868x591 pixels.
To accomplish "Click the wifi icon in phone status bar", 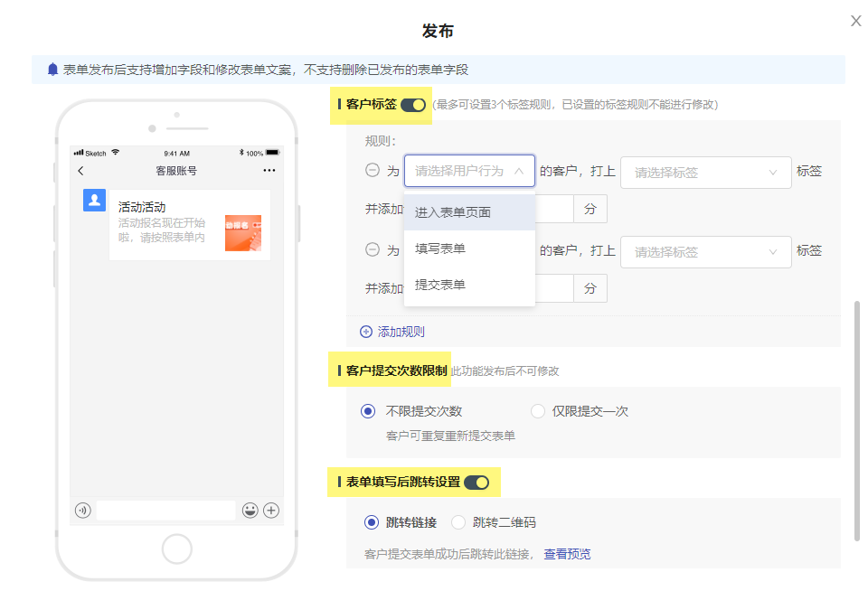I will point(115,152).
